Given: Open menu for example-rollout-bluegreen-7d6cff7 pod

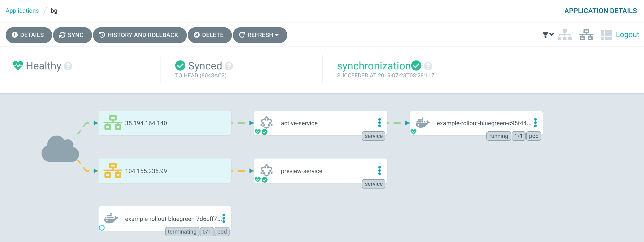Looking at the screenshot, I should (224, 218).
